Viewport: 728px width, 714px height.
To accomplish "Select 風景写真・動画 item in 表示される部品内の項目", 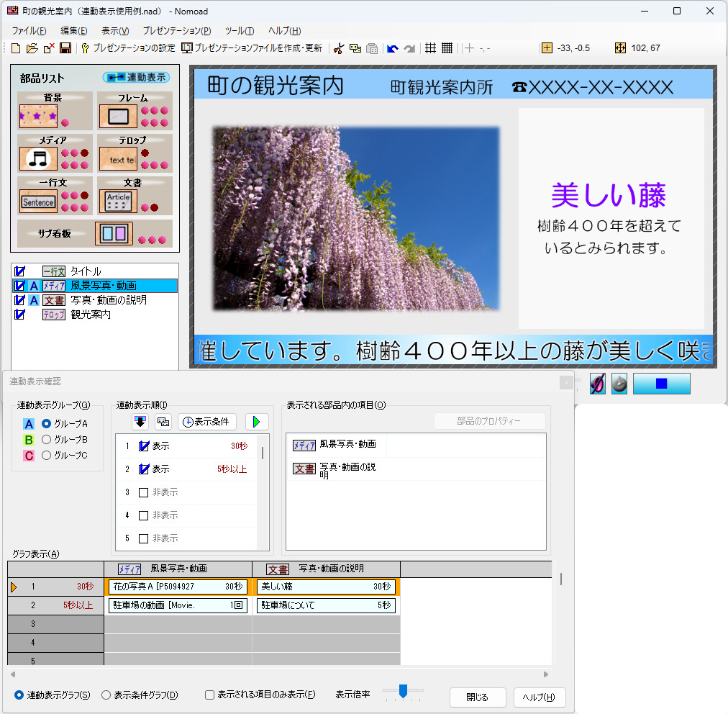I will point(416,445).
